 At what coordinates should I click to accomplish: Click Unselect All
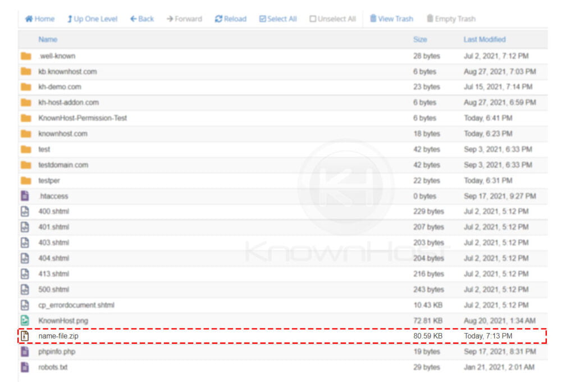click(332, 19)
